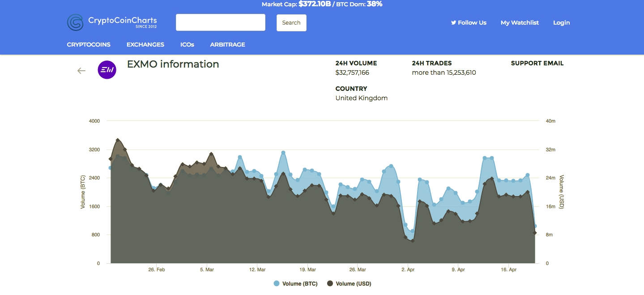The width and height of the screenshot is (644, 295).
Task: Click the 4000 BTC axis label
Action: click(94, 121)
